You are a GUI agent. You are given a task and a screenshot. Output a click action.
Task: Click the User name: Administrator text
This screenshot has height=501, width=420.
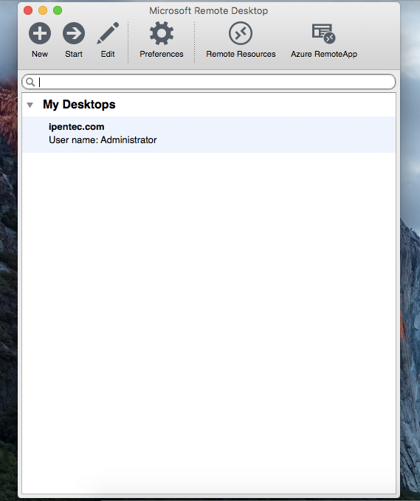click(x=103, y=140)
